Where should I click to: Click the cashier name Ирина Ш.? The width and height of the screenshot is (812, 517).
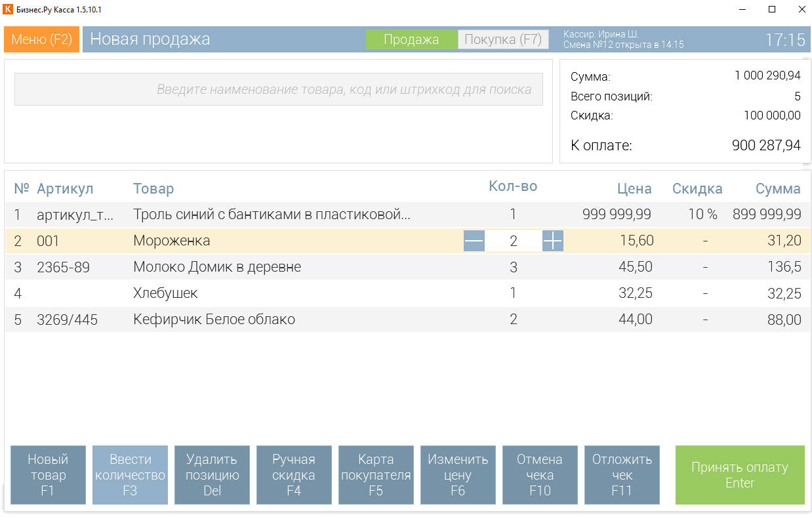pos(618,34)
